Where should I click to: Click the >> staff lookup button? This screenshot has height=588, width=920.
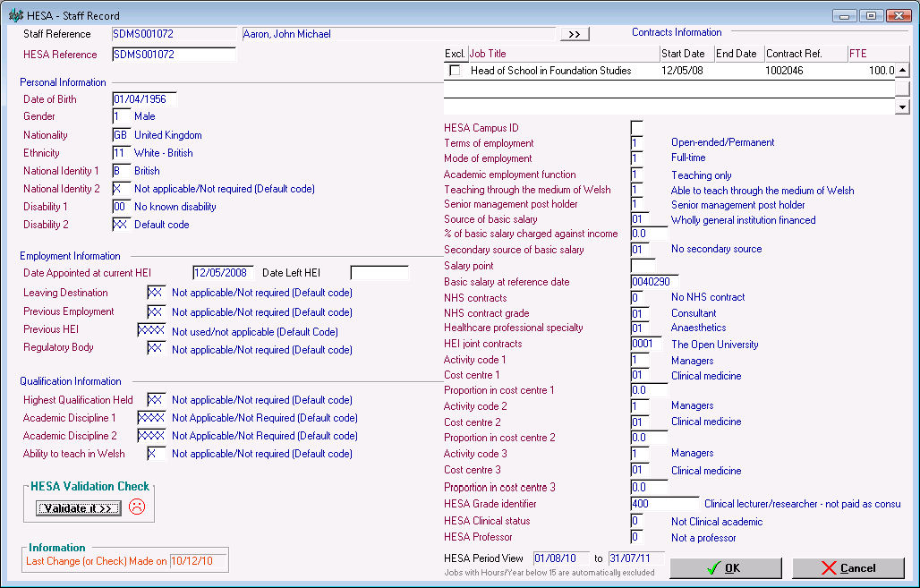tap(575, 34)
